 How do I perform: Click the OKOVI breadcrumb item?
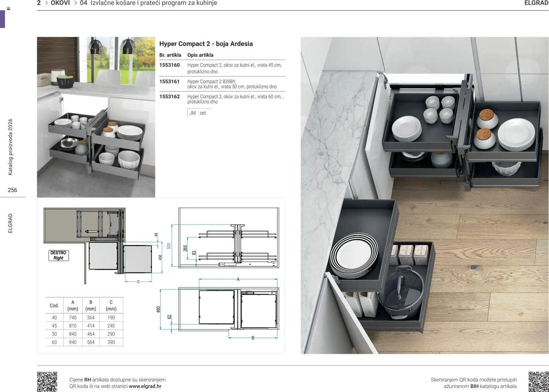click(x=60, y=3)
